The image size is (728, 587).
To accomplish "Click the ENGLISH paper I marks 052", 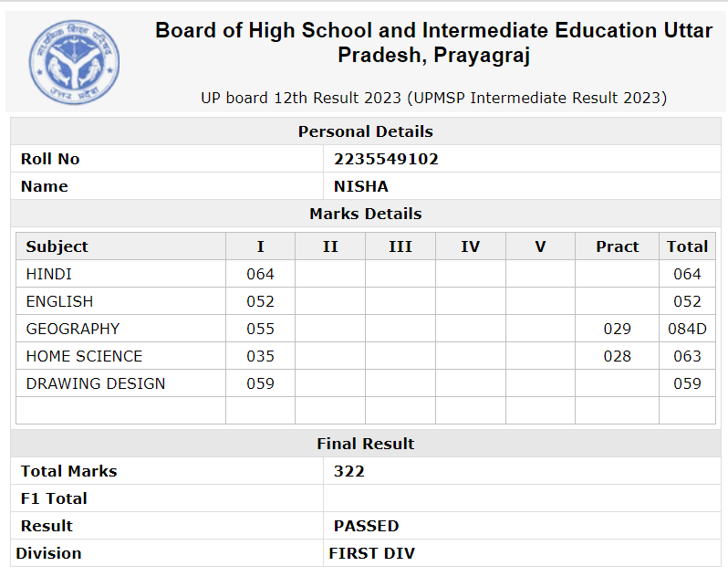I will (260, 301).
